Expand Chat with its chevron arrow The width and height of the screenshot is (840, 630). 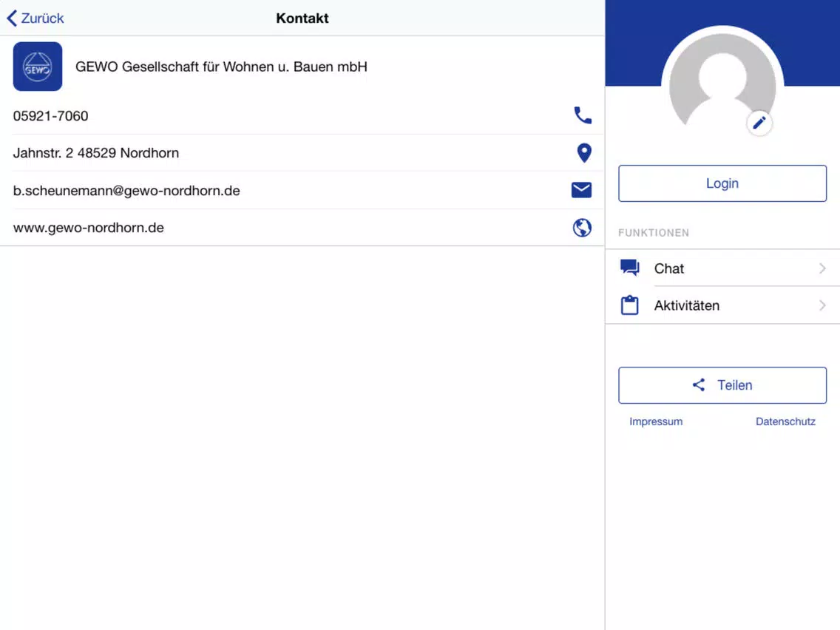click(x=822, y=268)
